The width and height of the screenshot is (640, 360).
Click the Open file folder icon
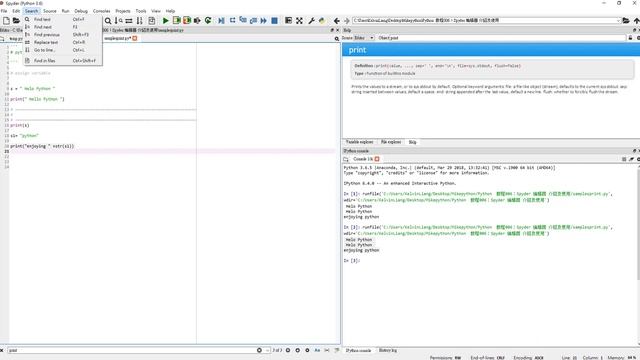[x=16, y=20]
